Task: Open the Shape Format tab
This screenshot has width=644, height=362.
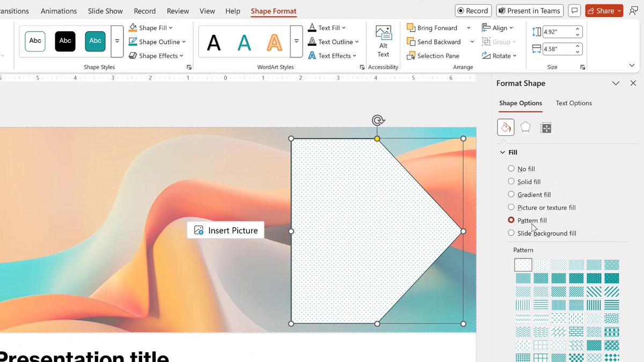Action: pos(274,11)
